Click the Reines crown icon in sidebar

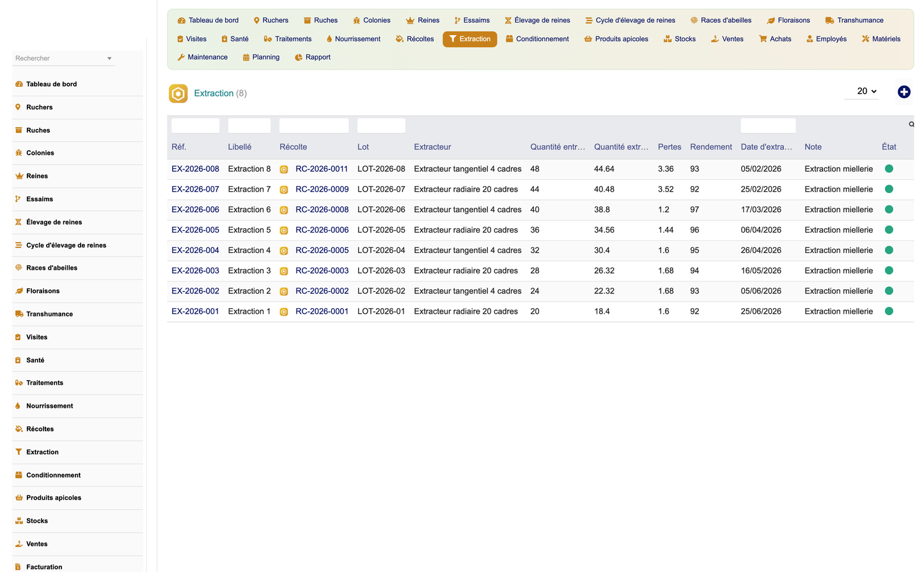(x=19, y=176)
